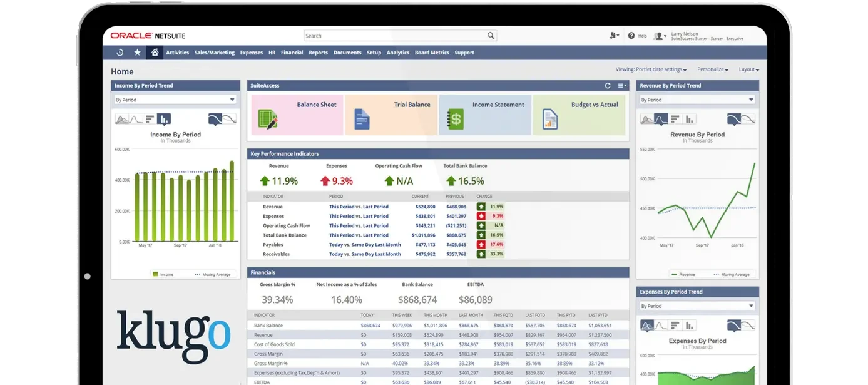Screen dimensions: 868x385
Task: Toggle second trend line option in Revenue panel
Action: point(748,118)
